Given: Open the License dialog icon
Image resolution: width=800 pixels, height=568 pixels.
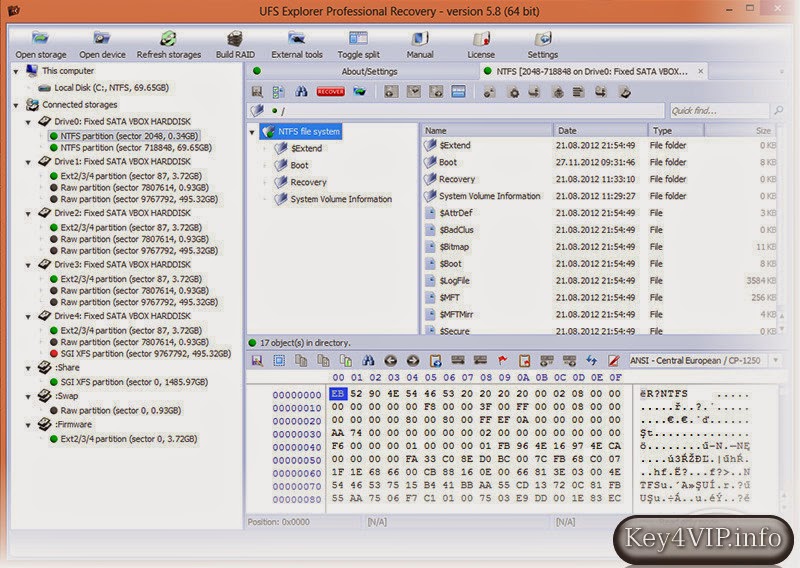Looking at the screenshot, I should [x=481, y=38].
